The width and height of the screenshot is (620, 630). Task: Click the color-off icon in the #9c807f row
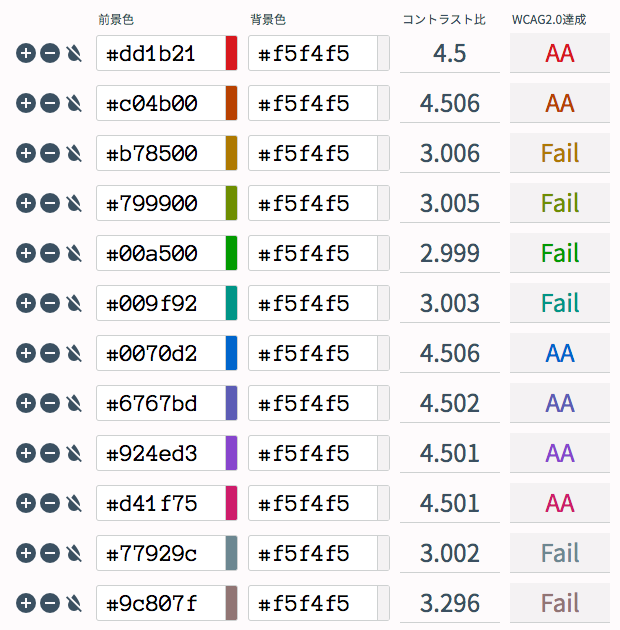click(74, 603)
